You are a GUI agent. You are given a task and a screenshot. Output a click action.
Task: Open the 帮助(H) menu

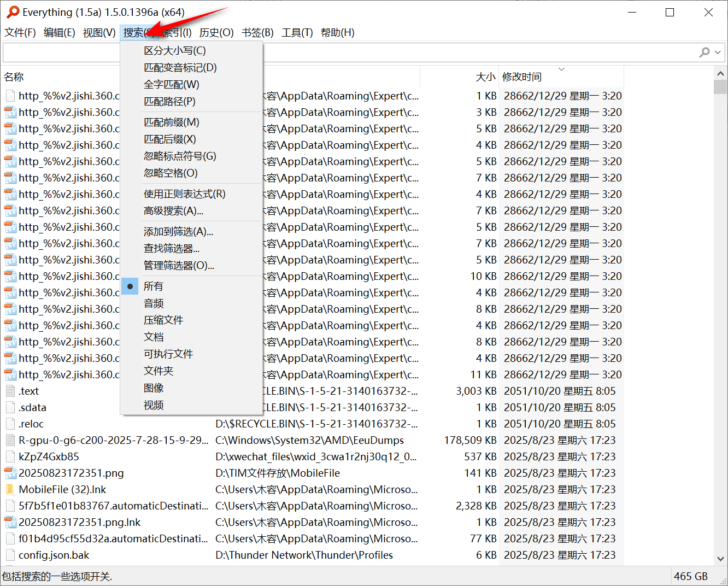click(338, 33)
